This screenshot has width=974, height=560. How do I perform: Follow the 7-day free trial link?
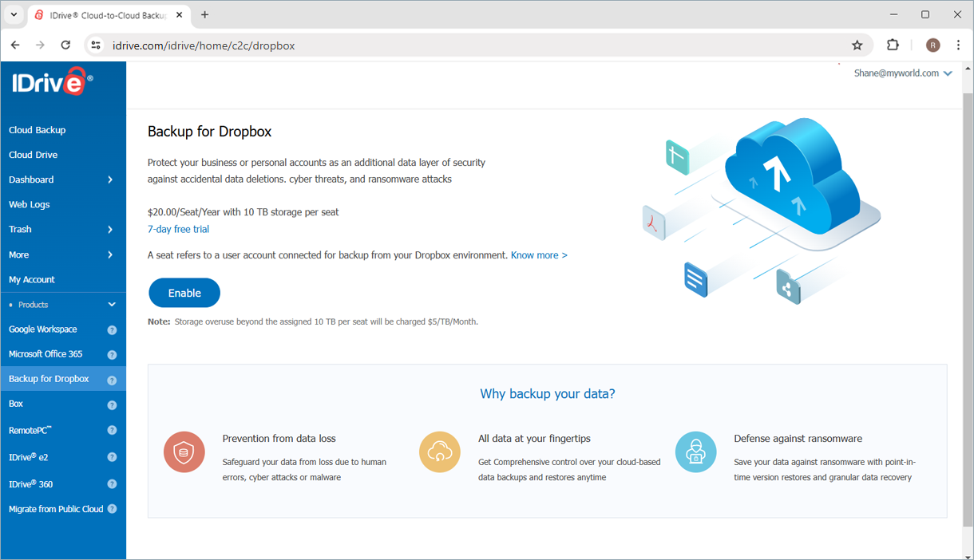click(178, 229)
